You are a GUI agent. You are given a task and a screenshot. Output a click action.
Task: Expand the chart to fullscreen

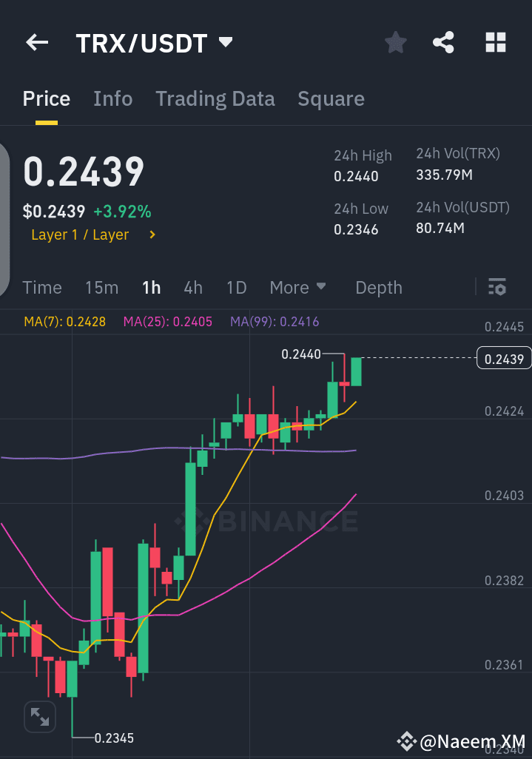click(40, 716)
